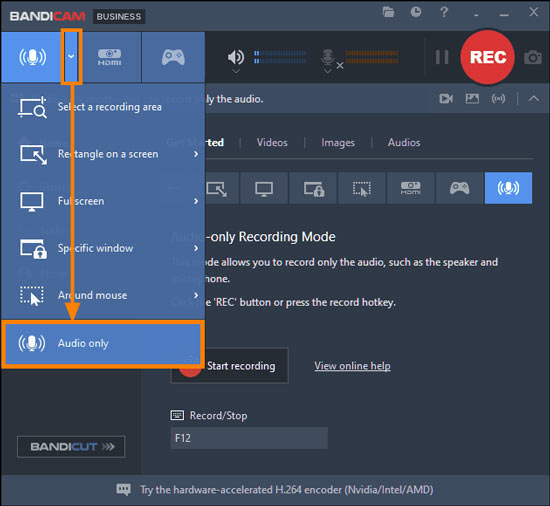The height and width of the screenshot is (506, 550).
Task: Click the keyboard icon beside Record/Stop
Action: pyautogui.click(x=177, y=416)
